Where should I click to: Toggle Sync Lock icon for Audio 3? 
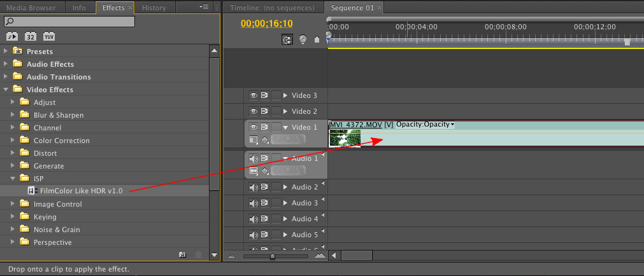[x=264, y=203]
